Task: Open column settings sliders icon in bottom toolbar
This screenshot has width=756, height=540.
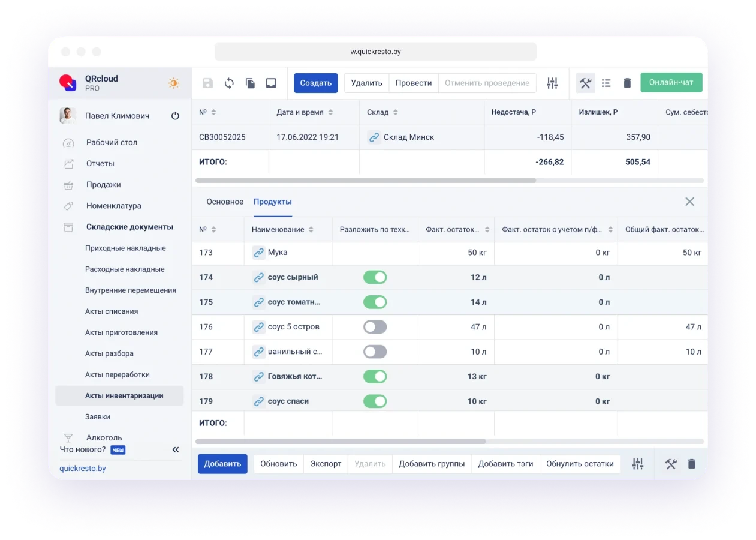Action: pos(638,464)
